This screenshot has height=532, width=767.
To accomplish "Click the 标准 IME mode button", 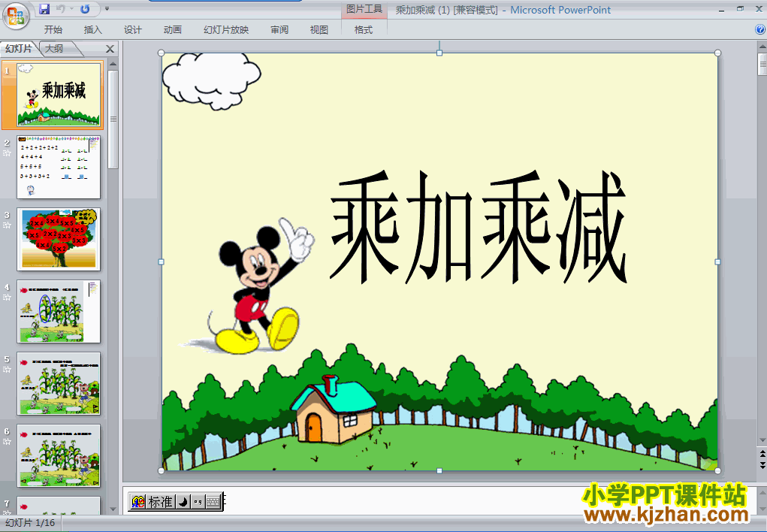I will pyautogui.click(x=160, y=502).
